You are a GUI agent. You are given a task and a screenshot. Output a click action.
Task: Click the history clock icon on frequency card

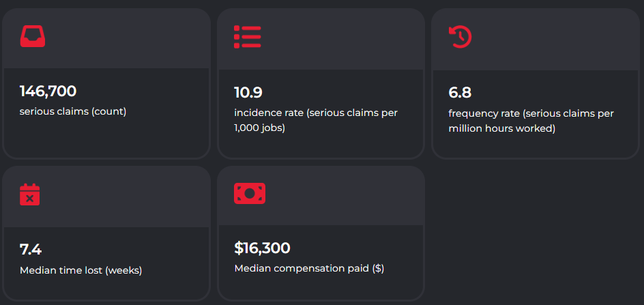coord(460,37)
